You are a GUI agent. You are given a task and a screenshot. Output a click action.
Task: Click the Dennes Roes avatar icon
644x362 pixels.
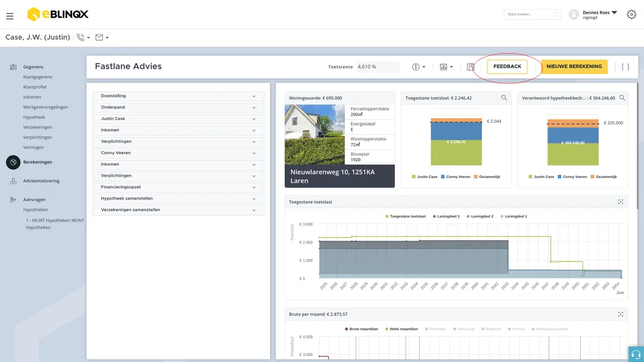tap(574, 14)
